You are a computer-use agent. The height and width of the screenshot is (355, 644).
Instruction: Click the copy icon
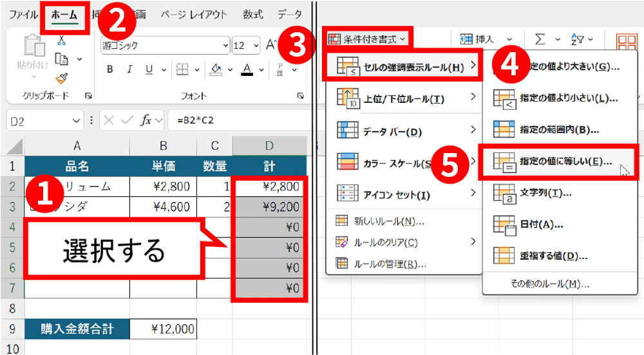[x=61, y=59]
